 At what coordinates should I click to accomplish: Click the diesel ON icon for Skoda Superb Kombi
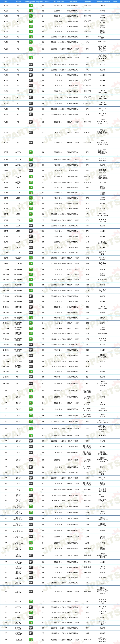31,366
